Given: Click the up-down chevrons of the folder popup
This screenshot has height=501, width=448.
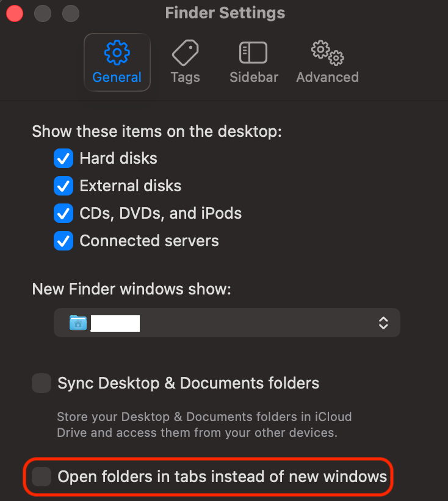Looking at the screenshot, I should pyautogui.click(x=383, y=323).
